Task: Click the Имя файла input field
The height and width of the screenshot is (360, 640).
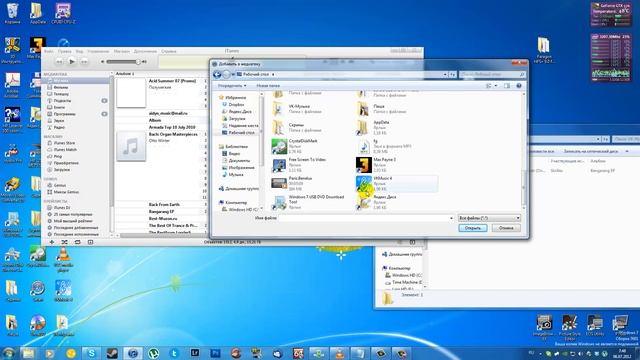Action: [366, 218]
